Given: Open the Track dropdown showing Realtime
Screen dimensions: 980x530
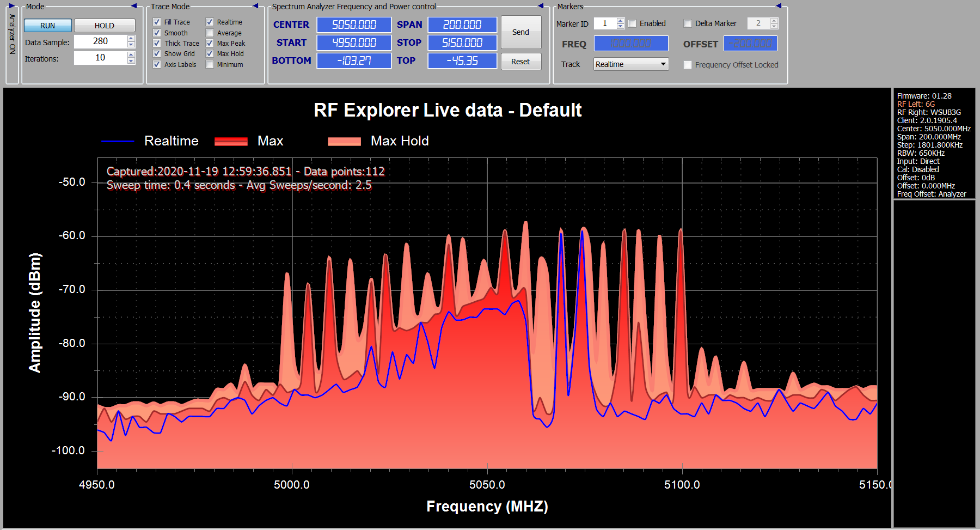Looking at the screenshot, I should click(x=630, y=64).
